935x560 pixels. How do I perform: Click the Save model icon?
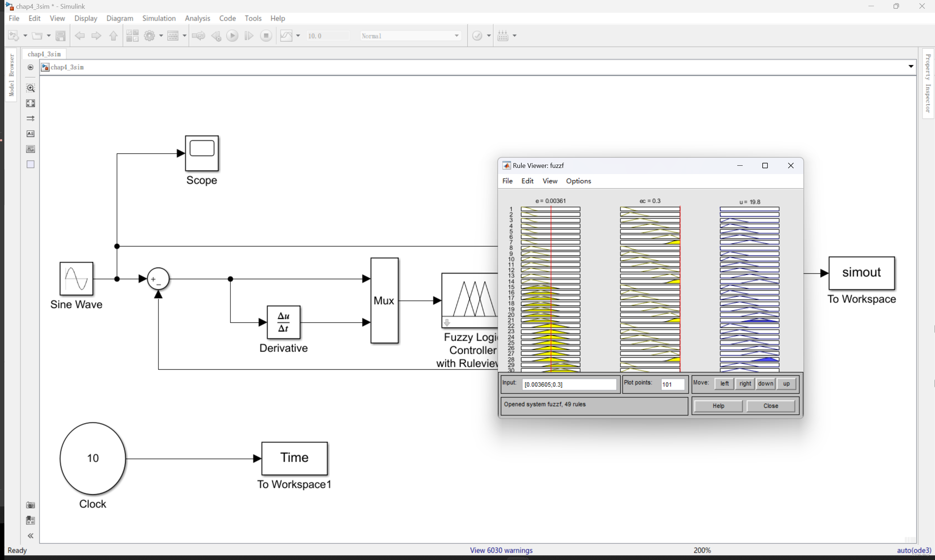pos(60,36)
